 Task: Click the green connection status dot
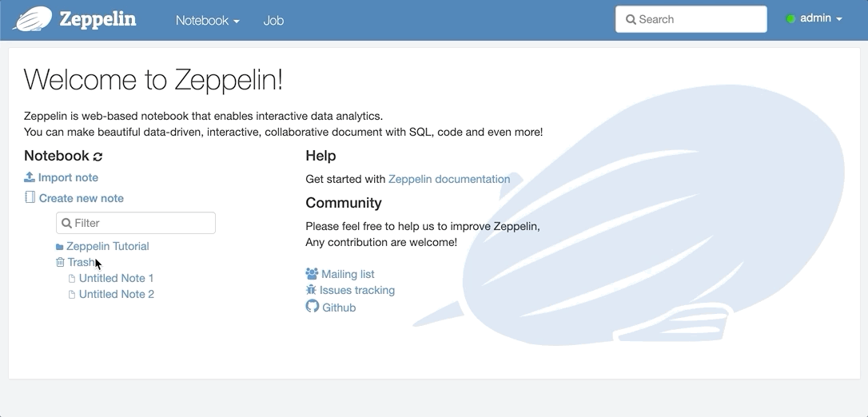tap(790, 19)
